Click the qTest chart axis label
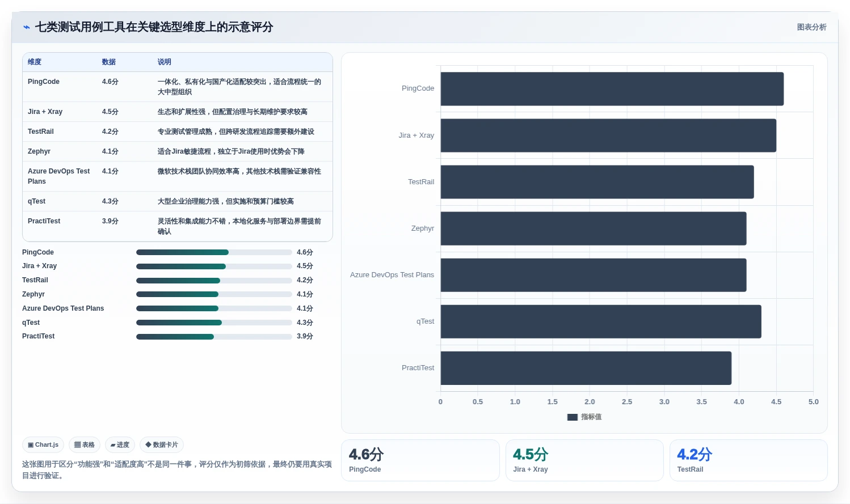 coord(425,321)
